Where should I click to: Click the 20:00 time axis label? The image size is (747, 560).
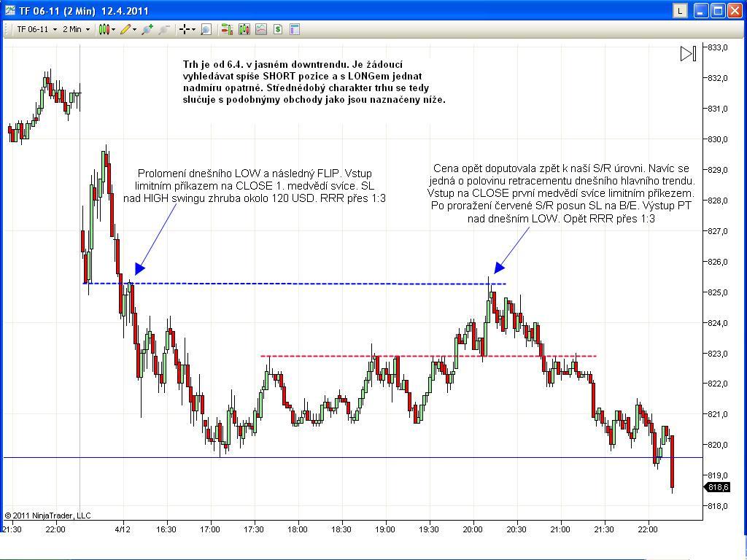[x=473, y=529]
